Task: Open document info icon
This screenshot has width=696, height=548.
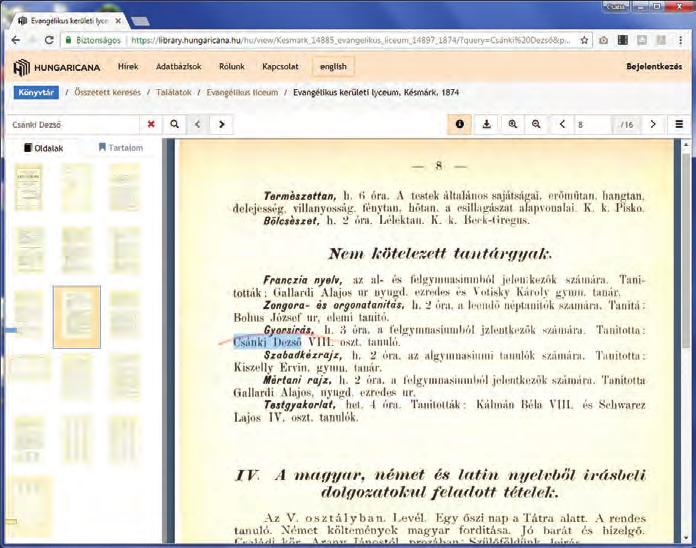Action: (x=459, y=124)
